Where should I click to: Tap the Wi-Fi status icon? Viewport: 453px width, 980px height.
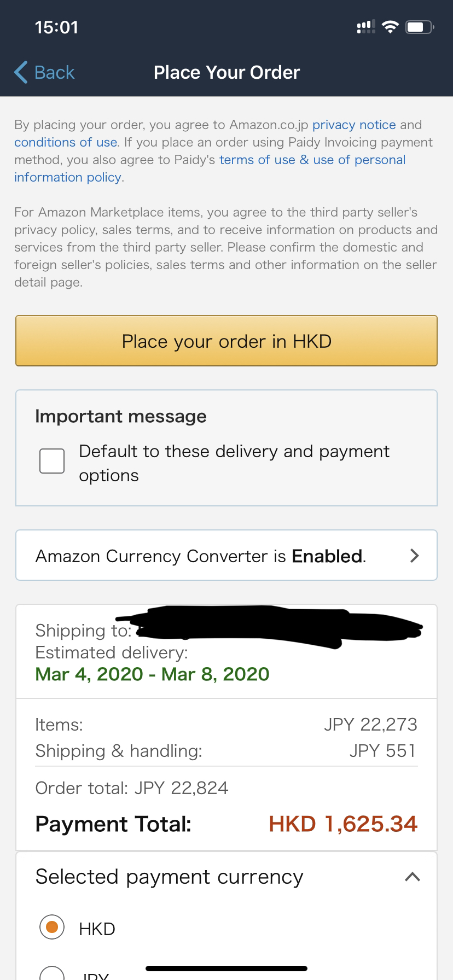pyautogui.click(x=390, y=27)
